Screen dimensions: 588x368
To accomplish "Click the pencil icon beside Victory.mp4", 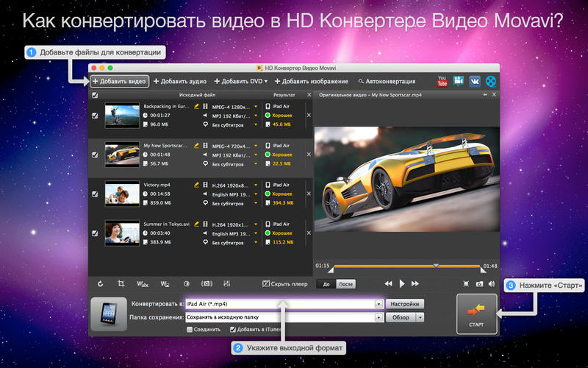I will point(196,185).
